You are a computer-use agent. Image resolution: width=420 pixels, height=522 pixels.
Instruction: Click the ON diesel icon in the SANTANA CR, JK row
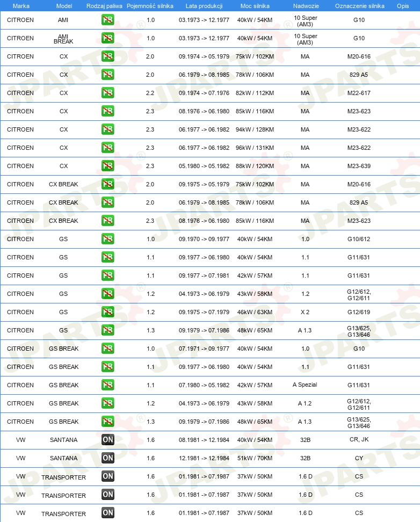(x=107, y=440)
